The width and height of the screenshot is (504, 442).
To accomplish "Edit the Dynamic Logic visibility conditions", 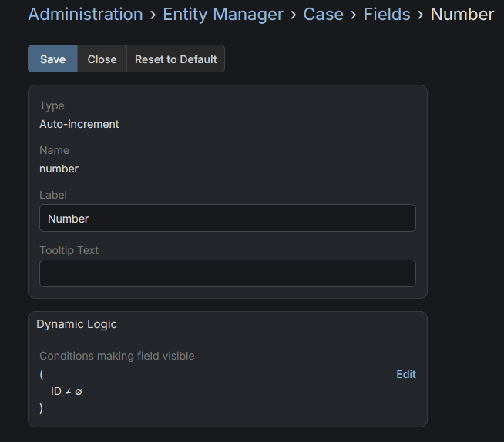I will [405, 374].
